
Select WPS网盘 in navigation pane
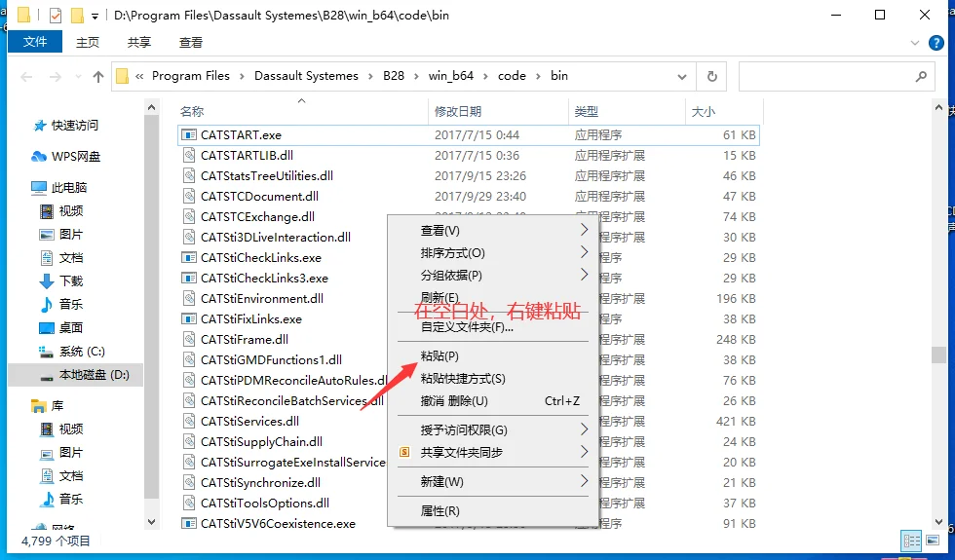pos(76,157)
